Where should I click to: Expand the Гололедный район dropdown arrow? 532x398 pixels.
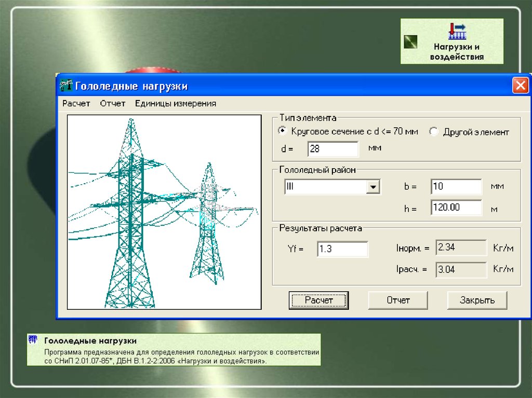click(373, 187)
